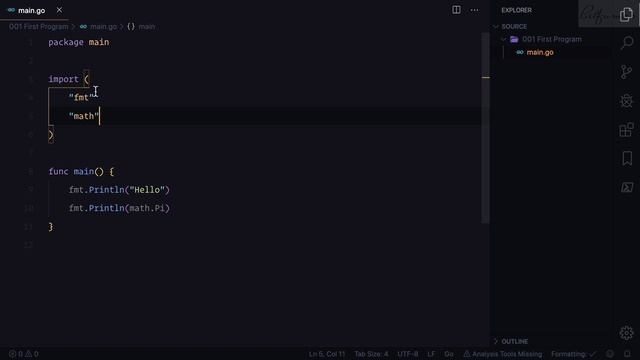Click the import keyword line

69,79
